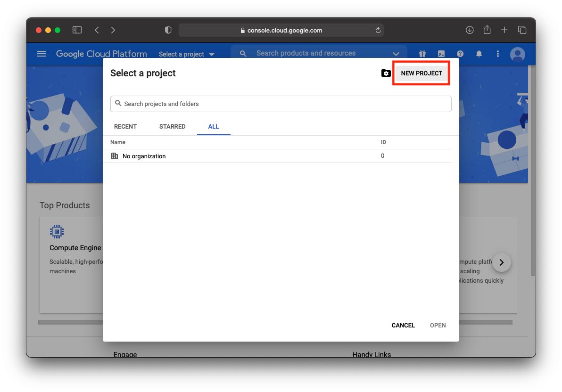This screenshot has width=562, height=392.
Task: Click the search magnifier icon in header
Action: coord(243,53)
